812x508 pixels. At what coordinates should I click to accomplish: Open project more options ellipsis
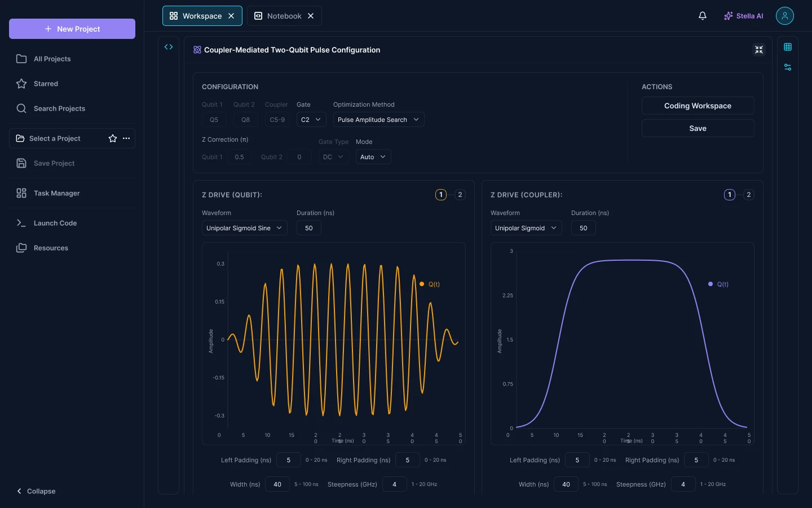[x=126, y=138]
